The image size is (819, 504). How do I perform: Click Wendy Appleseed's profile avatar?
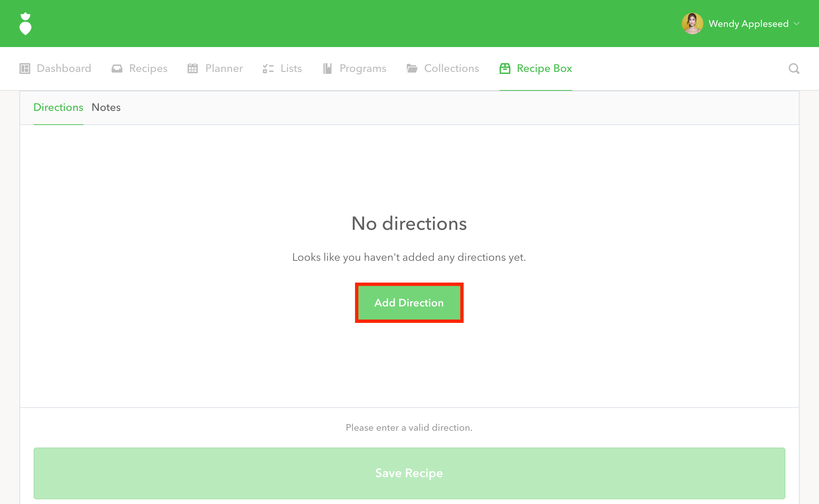point(692,24)
